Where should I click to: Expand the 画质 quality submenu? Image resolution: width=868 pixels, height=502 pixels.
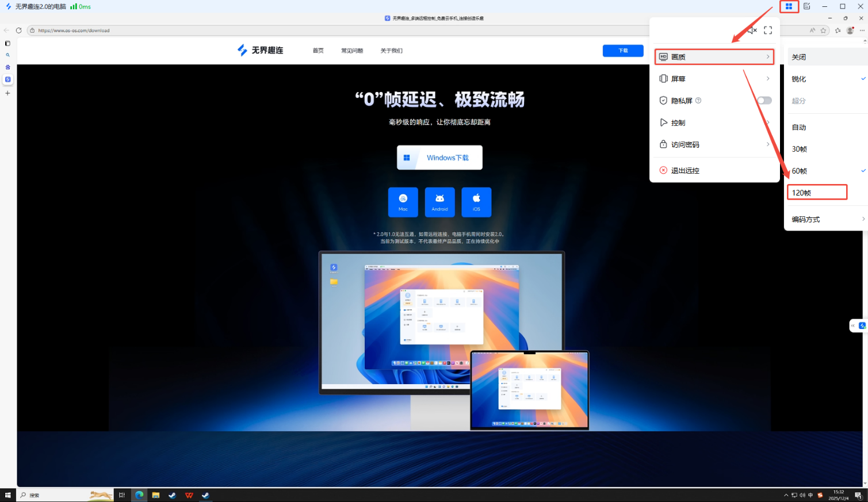[x=714, y=57]
